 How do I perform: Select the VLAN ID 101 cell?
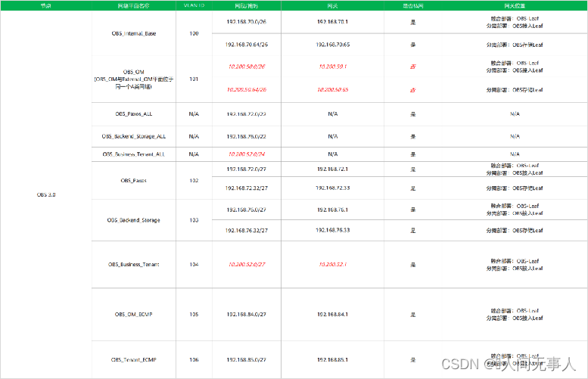pos(194,79)
